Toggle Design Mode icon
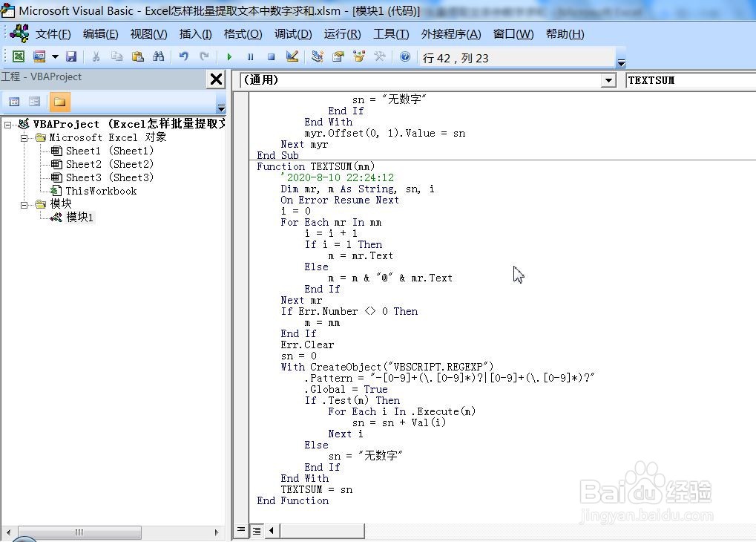 (292, 56)
